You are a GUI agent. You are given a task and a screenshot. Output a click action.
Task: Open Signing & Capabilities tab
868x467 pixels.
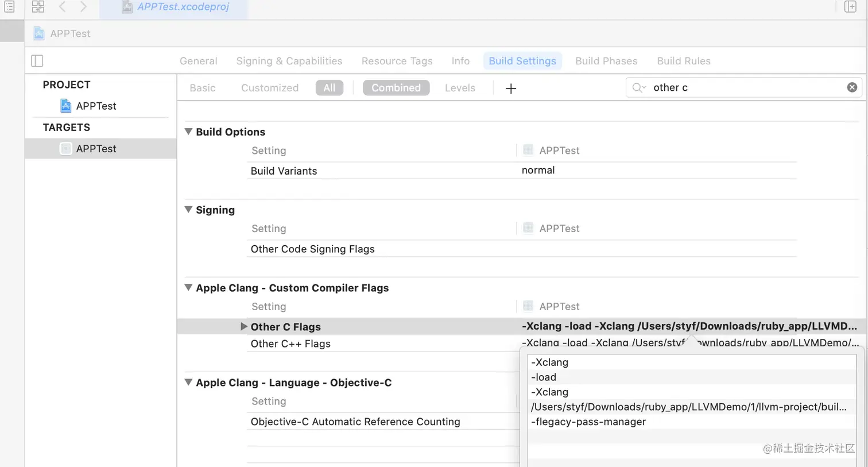pos(289,61)
